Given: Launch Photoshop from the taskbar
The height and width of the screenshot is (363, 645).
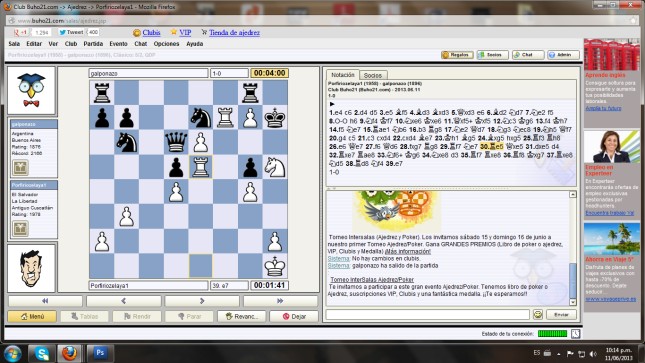Looking at the screenshot, I should coord(100,353).
